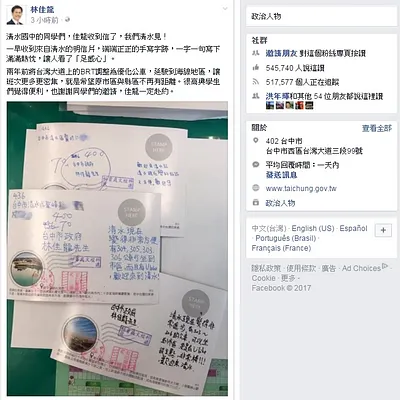Click the 邀請朋友 invite friends link
The image size is (400, 400).
coord(281,53)
